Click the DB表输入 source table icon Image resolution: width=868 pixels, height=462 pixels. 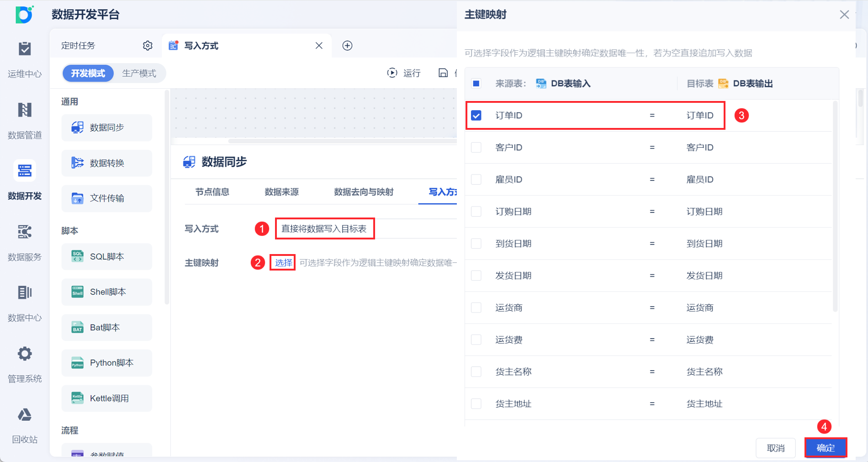541,83
